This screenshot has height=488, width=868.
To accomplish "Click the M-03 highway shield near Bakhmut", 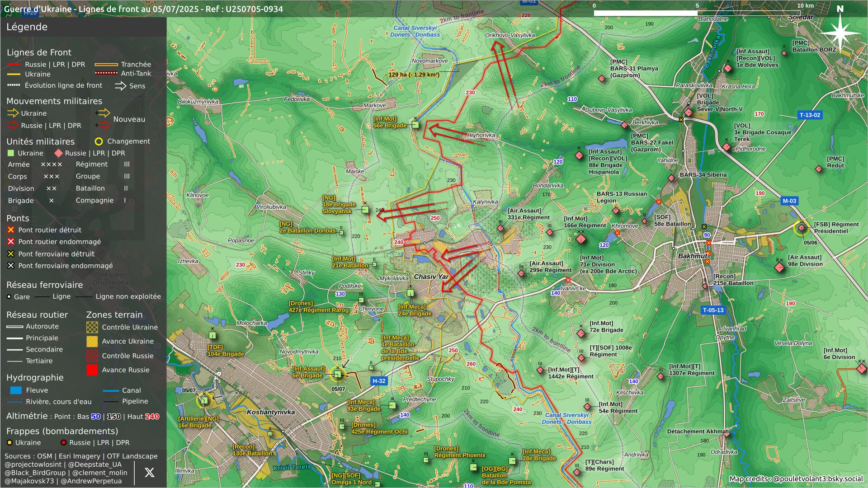I will pyautogui.click(x=789, y=201).
